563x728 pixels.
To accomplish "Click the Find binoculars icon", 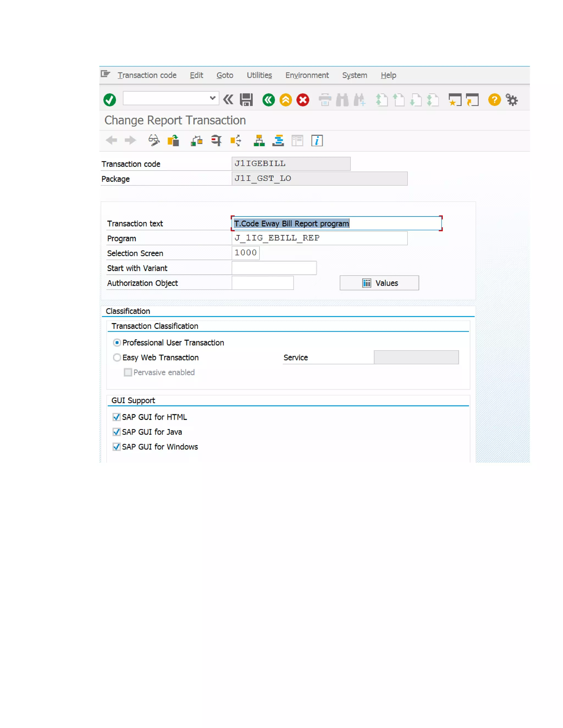I will (x=342, y=100).
